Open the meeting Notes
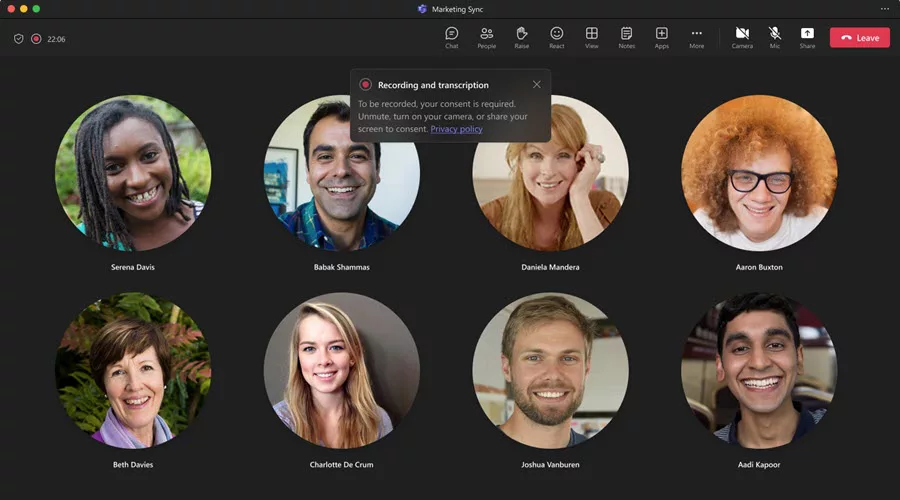The image size is (900, 500). coord(626,37)
